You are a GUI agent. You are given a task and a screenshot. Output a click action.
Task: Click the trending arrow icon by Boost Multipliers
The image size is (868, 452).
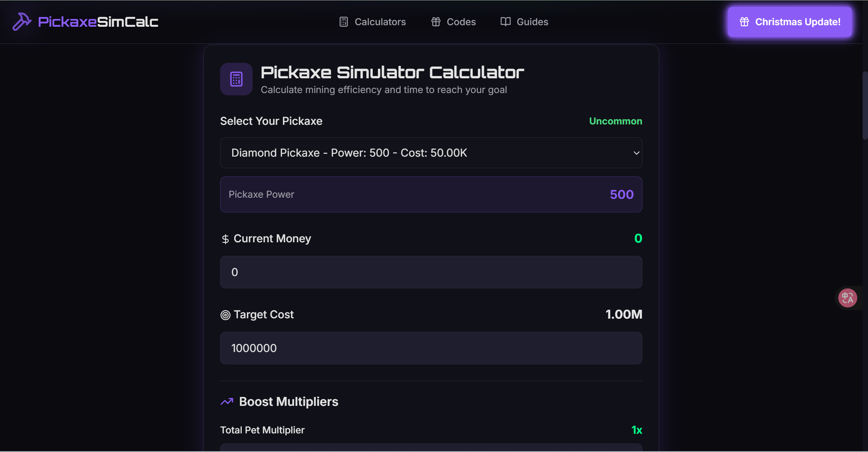point(227,402)
